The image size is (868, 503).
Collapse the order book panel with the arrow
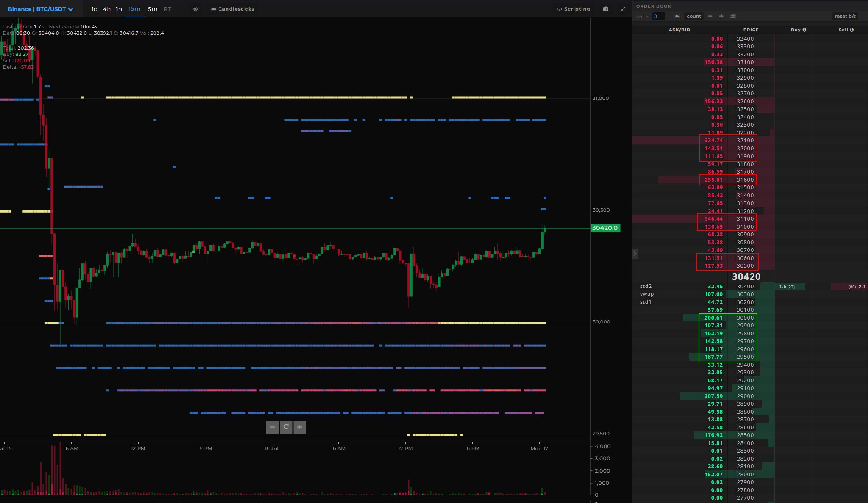click(635, 253)
